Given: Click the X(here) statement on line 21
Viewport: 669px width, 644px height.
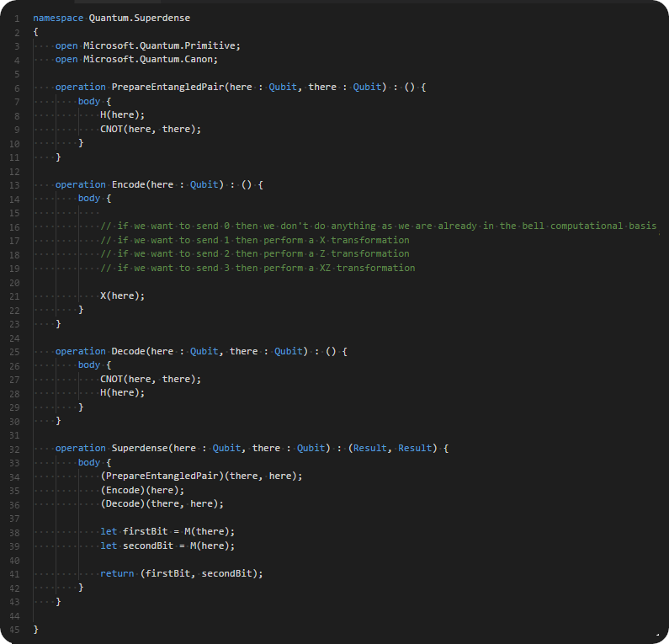Looking at the screenshot, I should 123,295.
